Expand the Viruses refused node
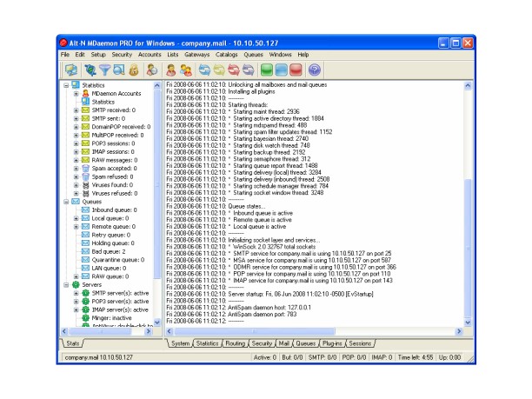 point(76,193)
